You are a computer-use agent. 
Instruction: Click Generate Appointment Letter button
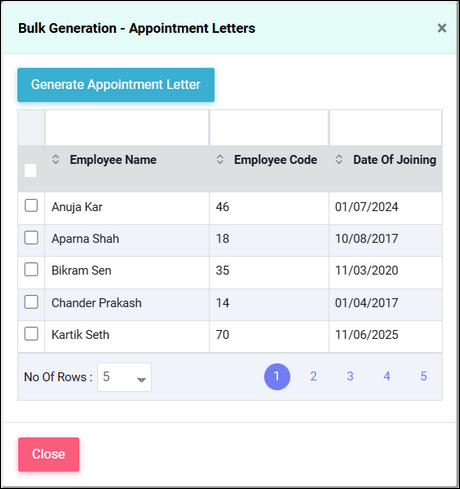[116, 85]
